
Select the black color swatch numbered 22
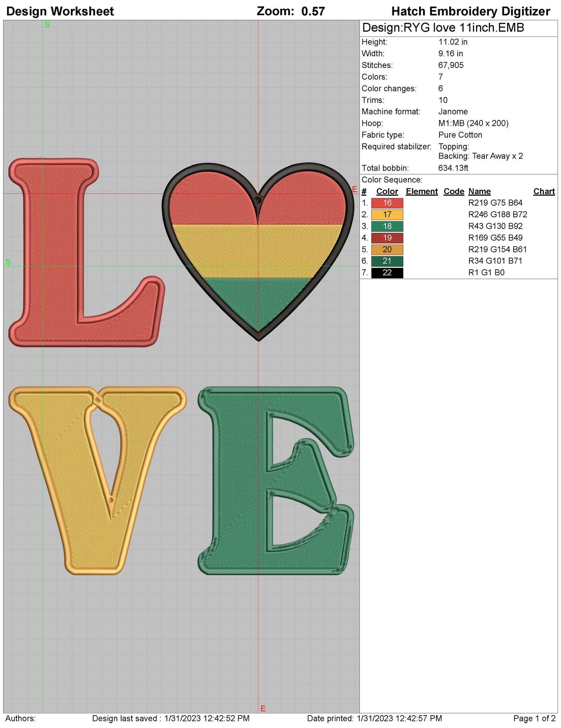point(387,273)
